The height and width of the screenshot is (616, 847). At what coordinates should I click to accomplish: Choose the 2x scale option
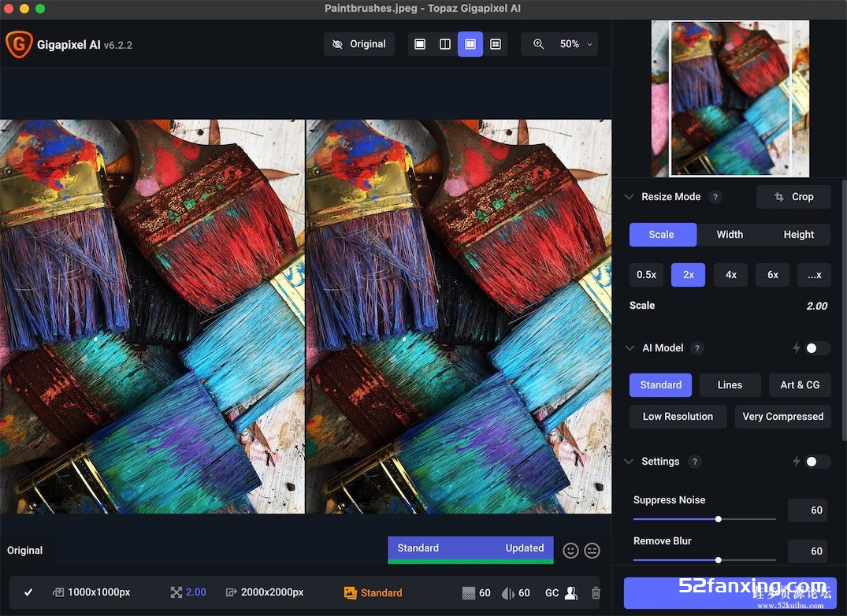click(x=688, y=275)
